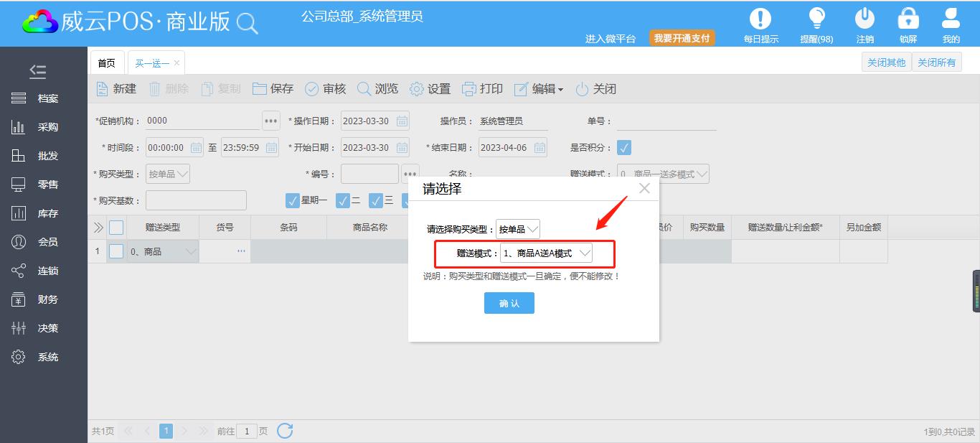980x443 pixels.
Task: Lock the screen with 锁屏 icon
Action: pyautogui.click(x=908, y=19)
